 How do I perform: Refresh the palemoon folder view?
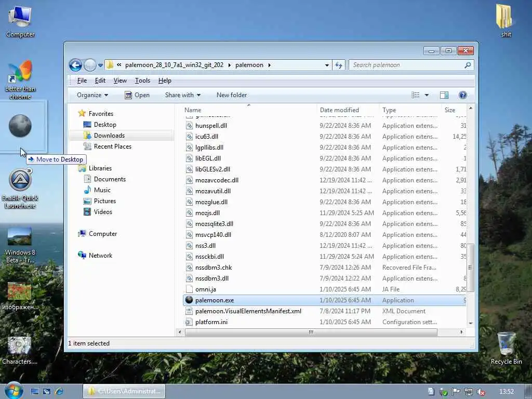click(339, 65)
